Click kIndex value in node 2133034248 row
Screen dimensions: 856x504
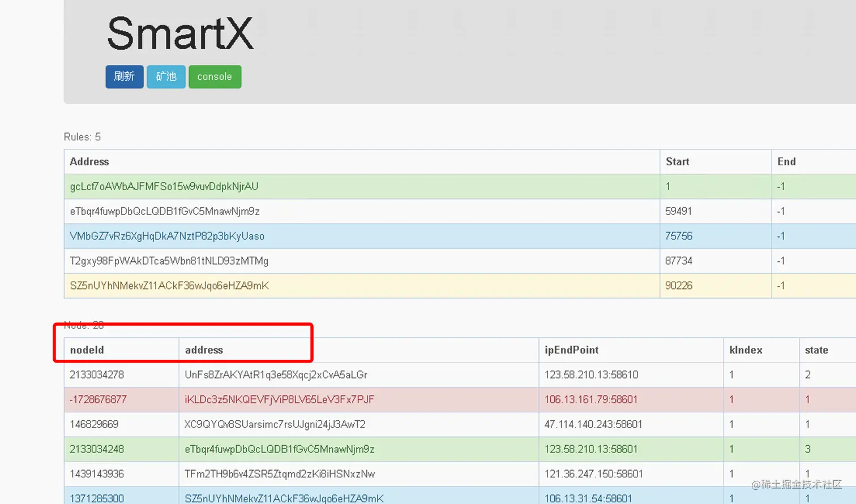[731, 450]
